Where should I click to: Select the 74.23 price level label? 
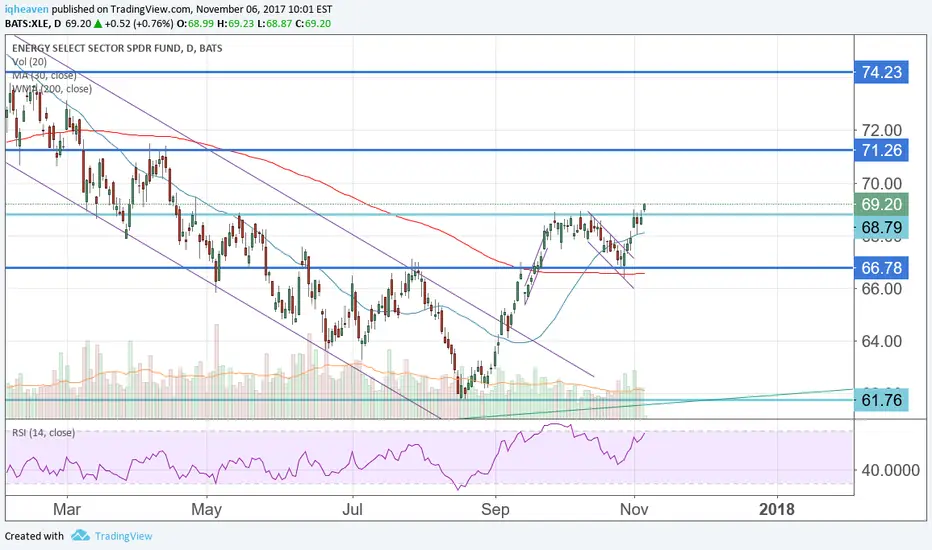click(x=881, y=73)
